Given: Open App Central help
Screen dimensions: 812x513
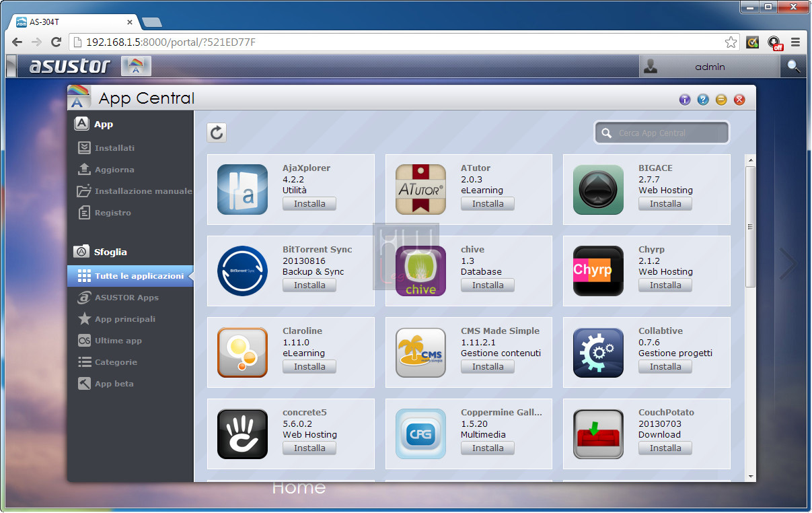Looking at the screenshot, I should [703, 100].
